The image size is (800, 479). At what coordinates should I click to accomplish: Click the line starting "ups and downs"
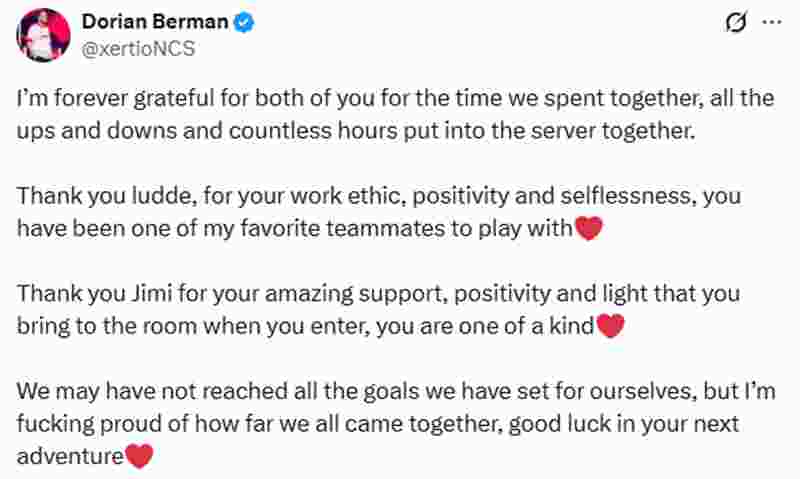tap(355, 132)
